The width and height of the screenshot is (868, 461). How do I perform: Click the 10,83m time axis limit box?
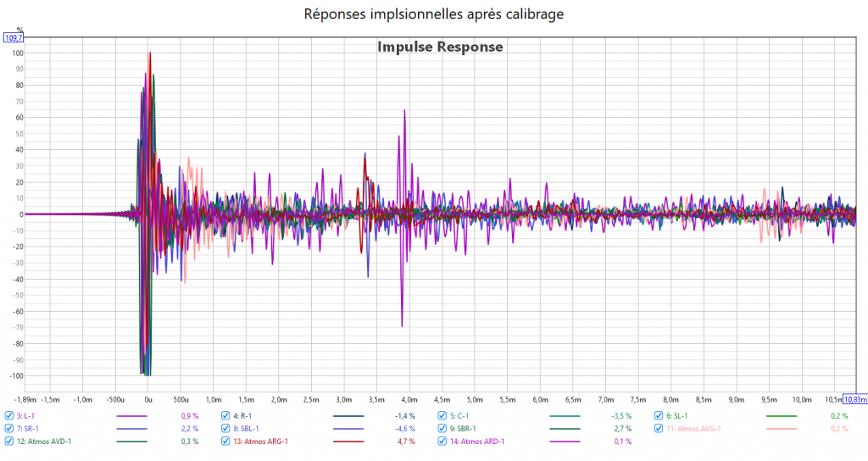pos(854,399)
